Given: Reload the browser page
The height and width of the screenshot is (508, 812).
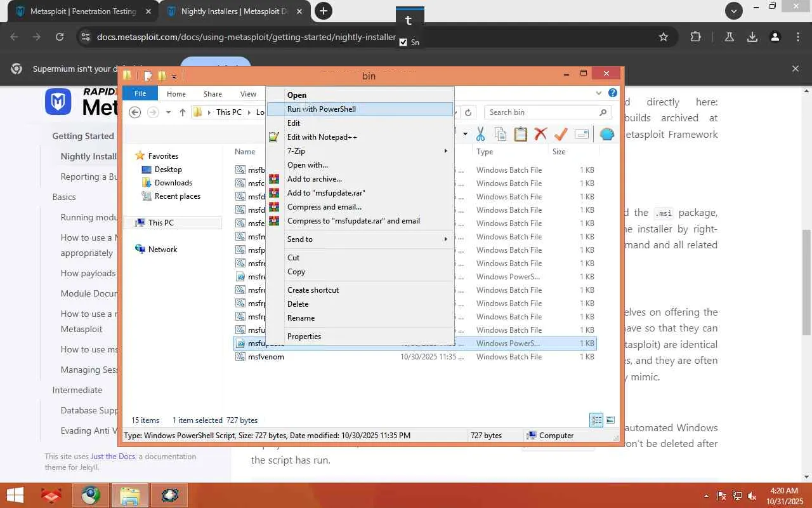Looking at the screenshot, I should coord(60,37).
